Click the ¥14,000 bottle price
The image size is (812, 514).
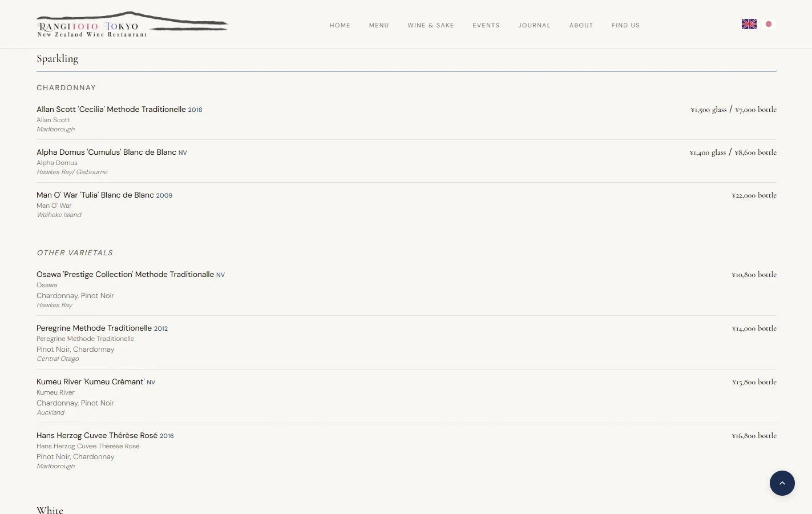pos(754,328)
